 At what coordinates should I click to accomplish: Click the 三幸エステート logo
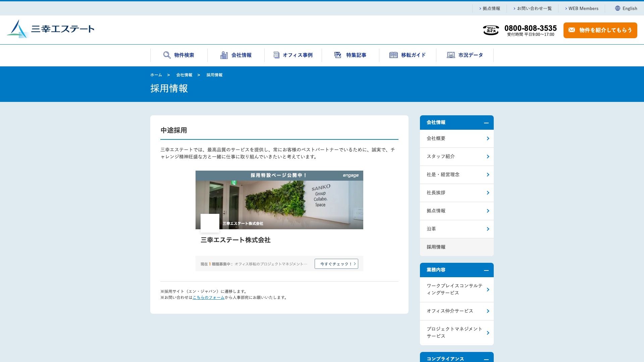point(51,29)
